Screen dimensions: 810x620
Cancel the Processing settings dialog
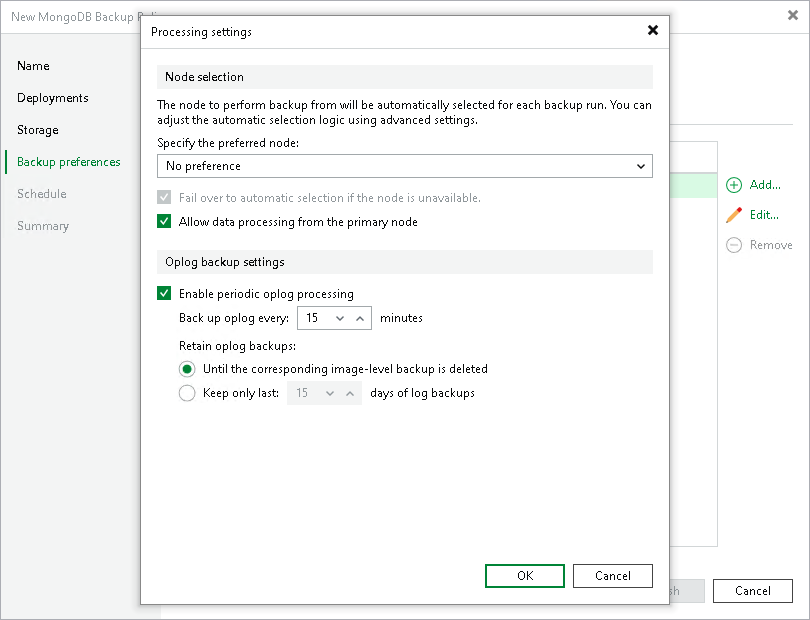pos(612,576)
